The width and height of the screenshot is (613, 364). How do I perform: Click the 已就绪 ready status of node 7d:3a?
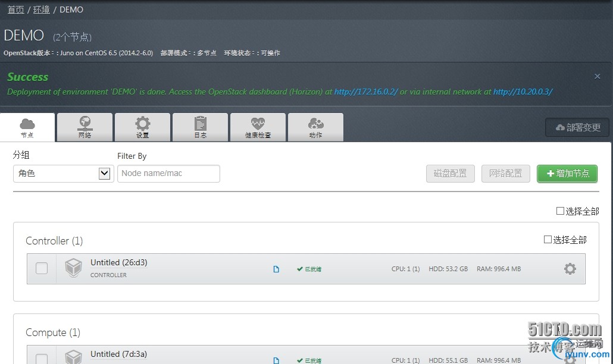pyautogui.click(x=309, y=360)
